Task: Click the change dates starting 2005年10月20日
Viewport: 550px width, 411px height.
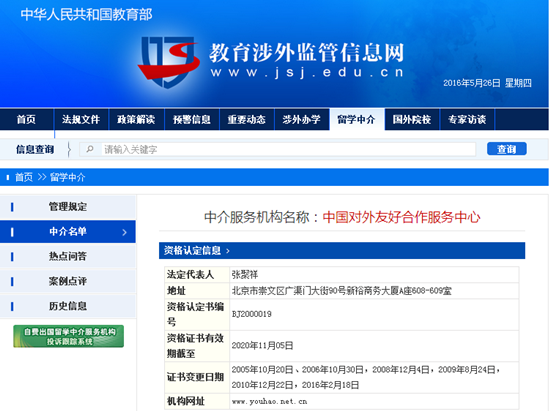Action: [x=366, y=377]
